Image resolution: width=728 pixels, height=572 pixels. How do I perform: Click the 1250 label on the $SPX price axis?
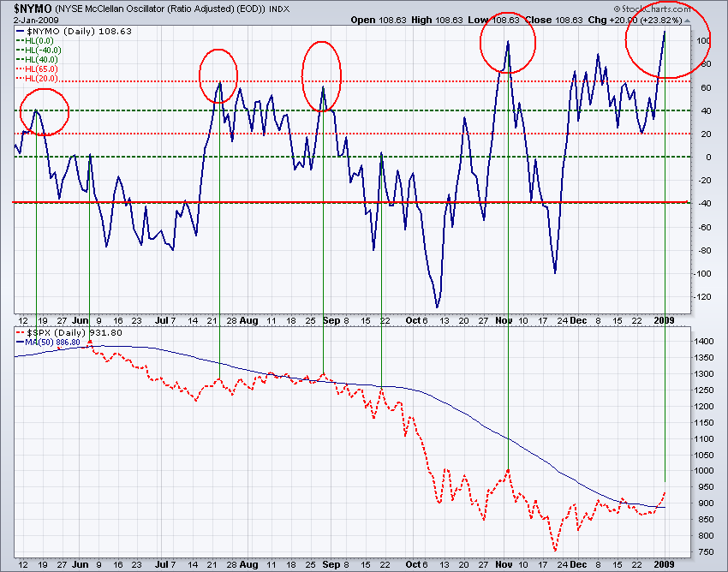click(704, 390)
